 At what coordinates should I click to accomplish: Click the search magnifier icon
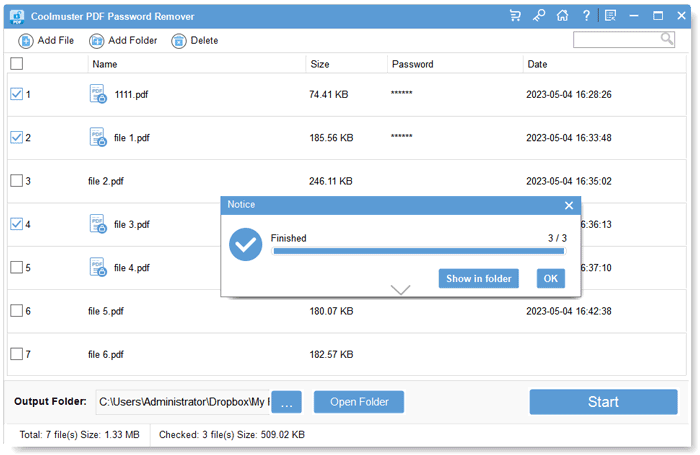(667, 39)
